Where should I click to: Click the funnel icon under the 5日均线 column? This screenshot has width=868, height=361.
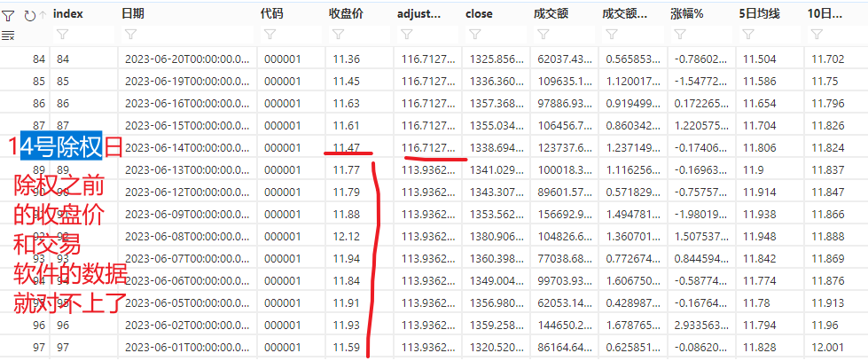(x=747, y=35)
